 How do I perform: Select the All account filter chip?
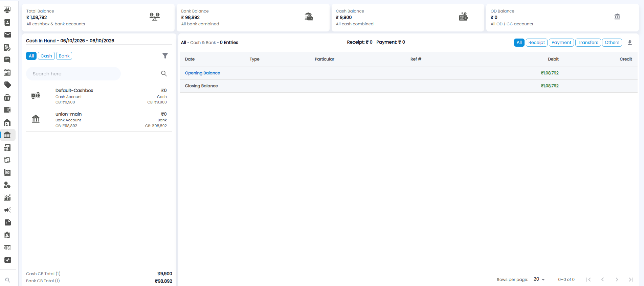31,56
